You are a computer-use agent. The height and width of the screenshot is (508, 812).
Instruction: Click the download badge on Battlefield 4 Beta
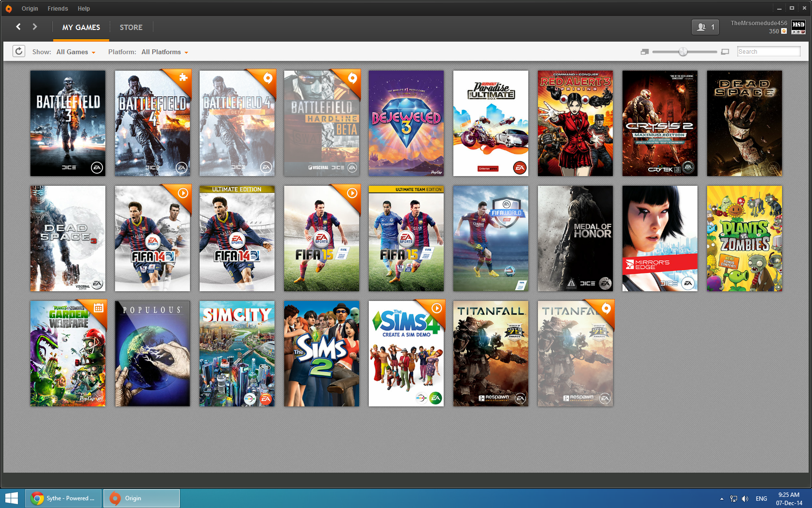268,77
